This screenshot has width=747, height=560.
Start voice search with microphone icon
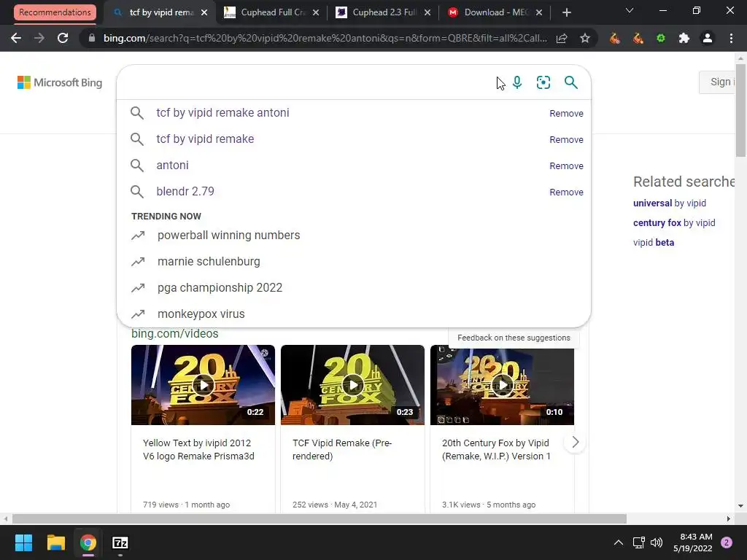tap(517, 82)
